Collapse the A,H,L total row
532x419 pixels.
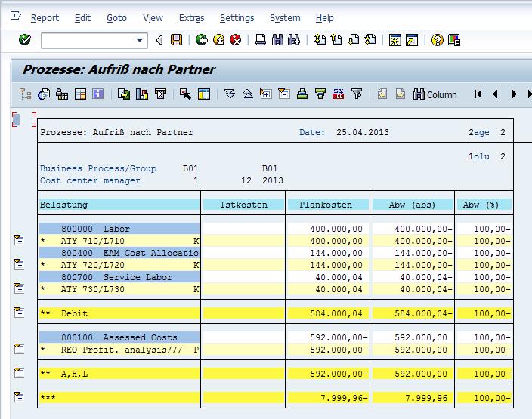(19, 372)
